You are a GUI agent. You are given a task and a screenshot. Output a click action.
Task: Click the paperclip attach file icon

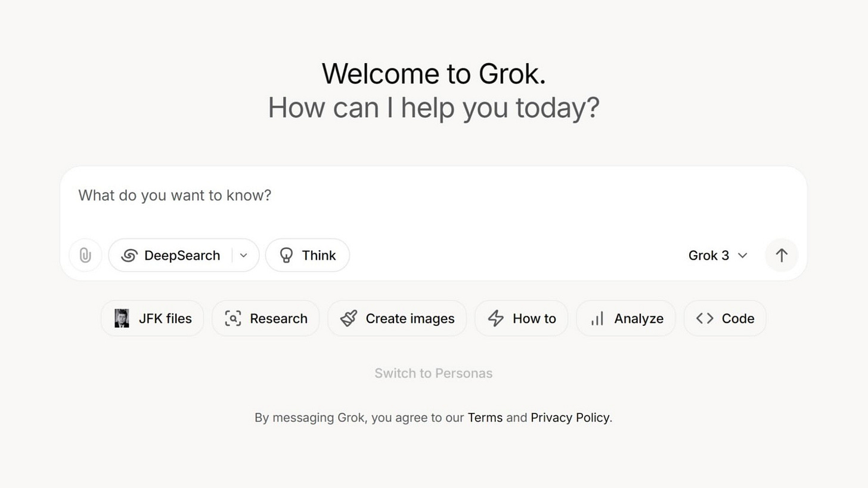pyautogui.click(x=85, y=255)
